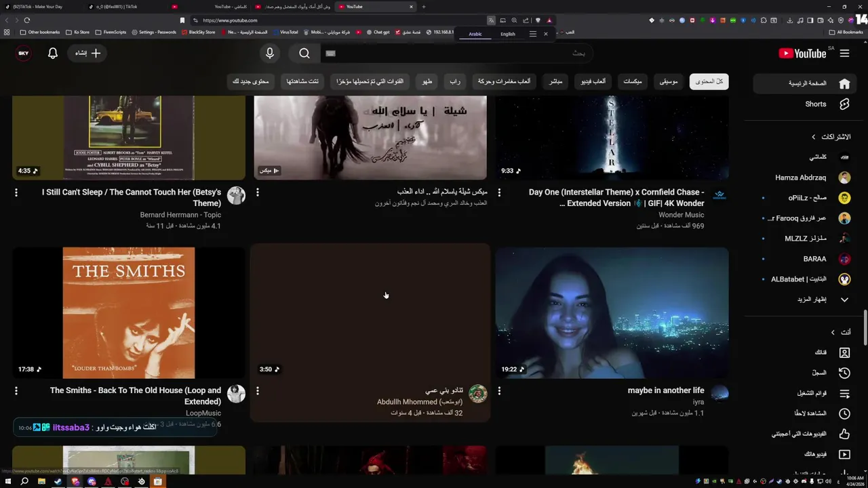Open the Wonder Music channel avatar
Viewport: 868px width, 488px height.
click(x=719, y=196)
